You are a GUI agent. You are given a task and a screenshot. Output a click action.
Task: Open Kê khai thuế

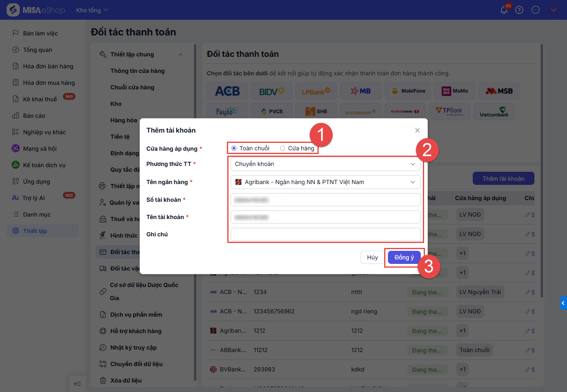tap(40, 99)
